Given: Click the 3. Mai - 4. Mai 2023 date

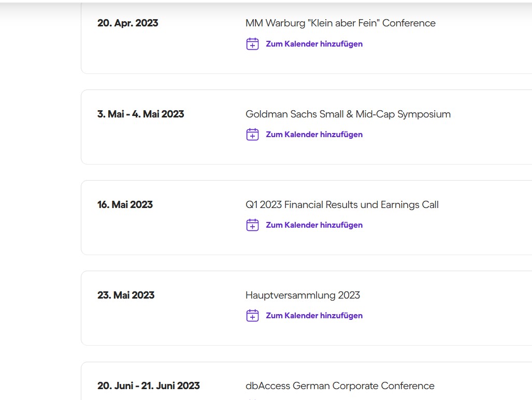Looking at the screenshot, I should tap(140, 114).
